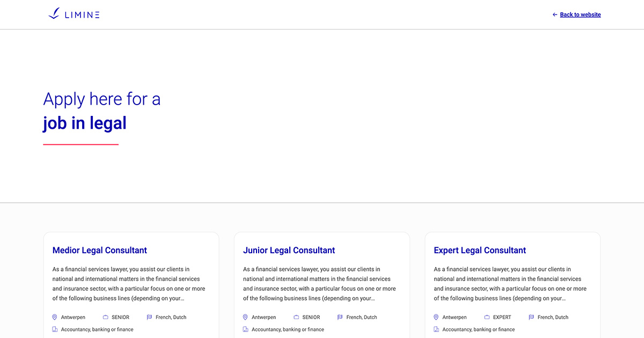Click the 'Apply here for a' heading
Image resolution: width=644 pixels, height=338 pixels.
[x=101, y=99]
